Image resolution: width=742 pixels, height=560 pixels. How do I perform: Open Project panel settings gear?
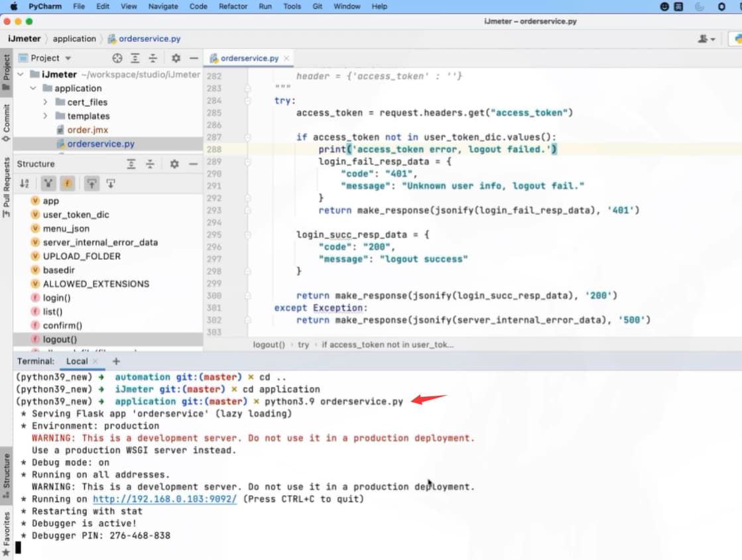(176, 58)
